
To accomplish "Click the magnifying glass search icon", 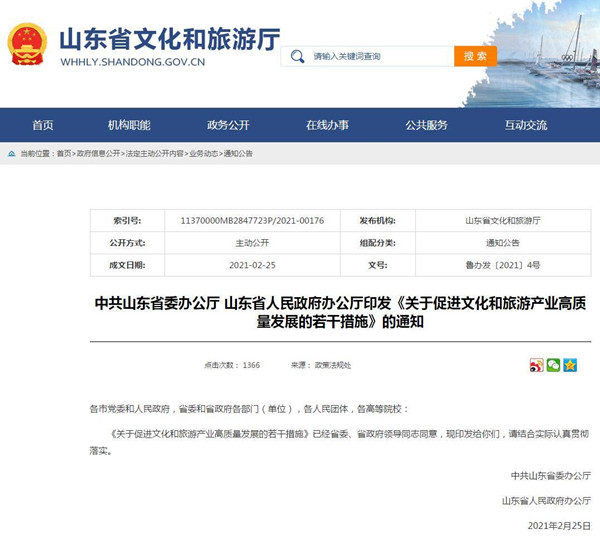I will pos(297,56).
